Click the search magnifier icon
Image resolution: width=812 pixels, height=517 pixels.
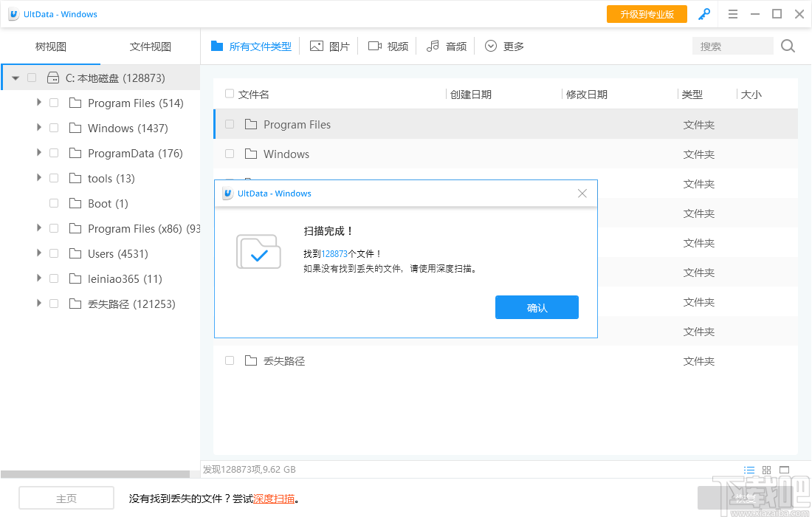(788, 46)
